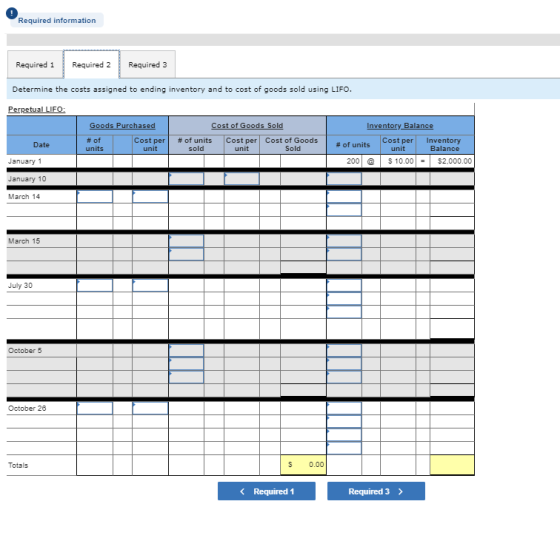Click January 10 inventory units field
This screenshot has height=541, width=560.
[x=344, y=179]
